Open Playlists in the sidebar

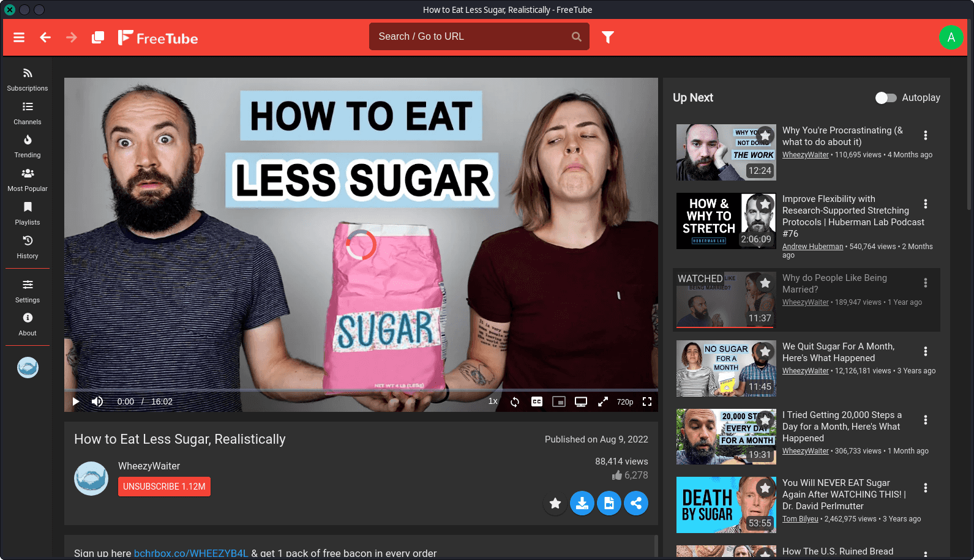pos(28,214)
